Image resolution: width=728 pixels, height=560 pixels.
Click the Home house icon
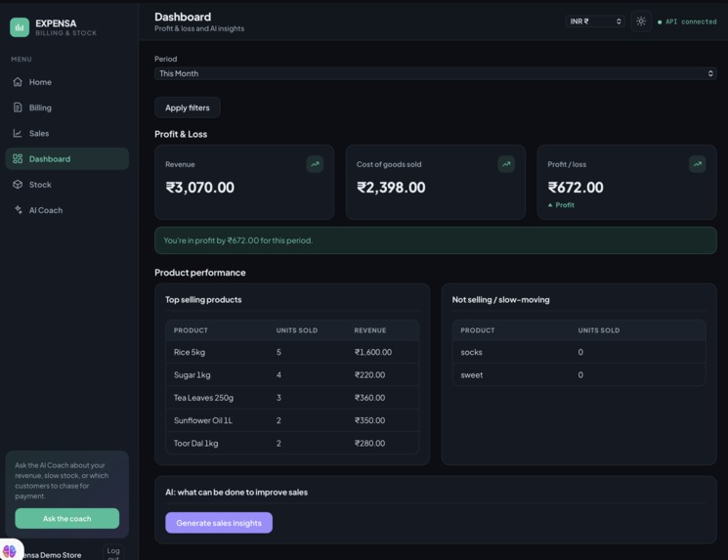pos(18,82)
